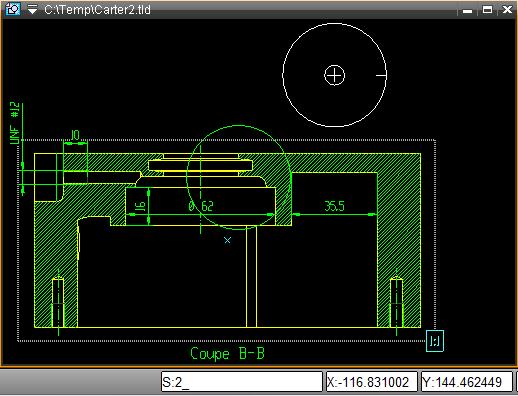Maximize the Carter2.tld document window

(x=487, y=10)
